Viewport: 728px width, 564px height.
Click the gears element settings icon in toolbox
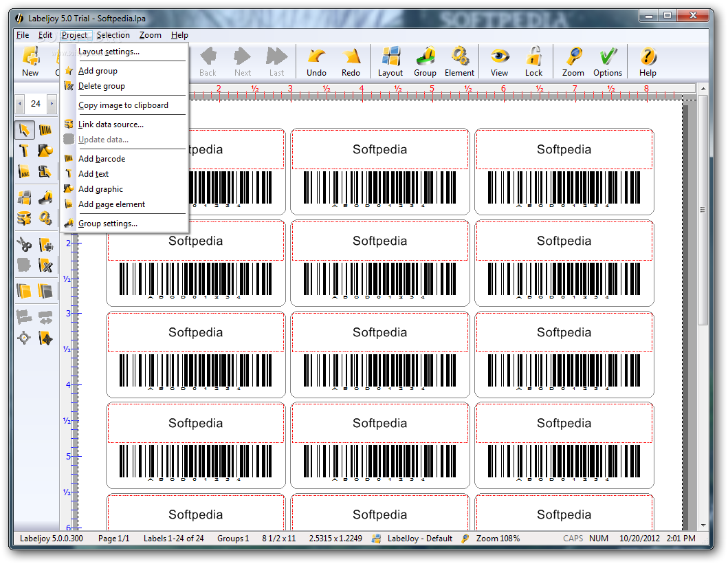point(45,218)
